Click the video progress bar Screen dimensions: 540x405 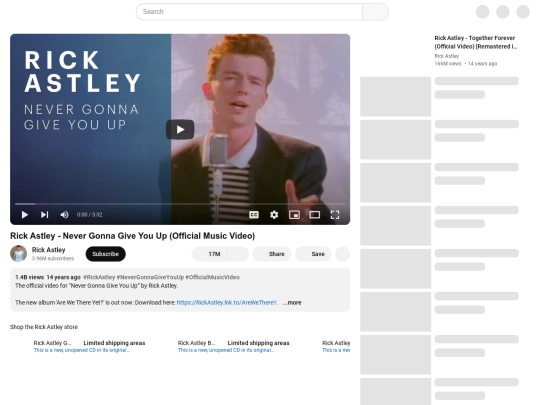[180, 204]
